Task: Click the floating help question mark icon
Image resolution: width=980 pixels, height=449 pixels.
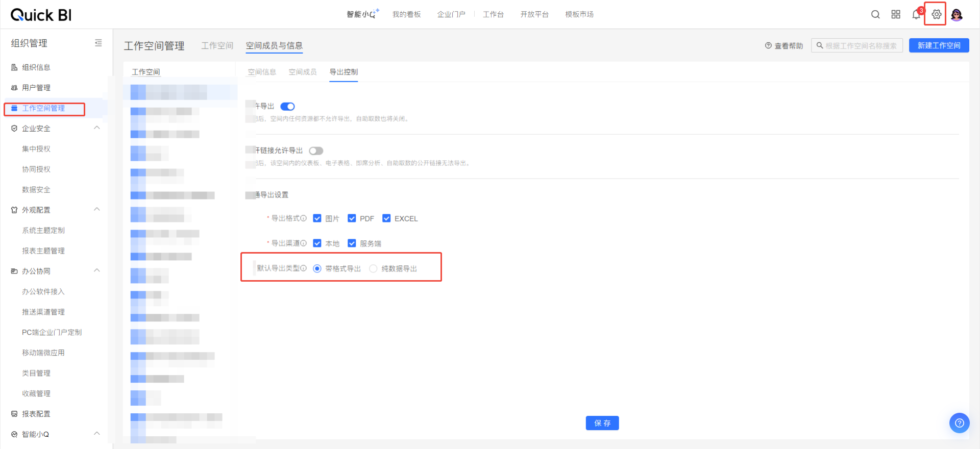Action: (959, 423)
